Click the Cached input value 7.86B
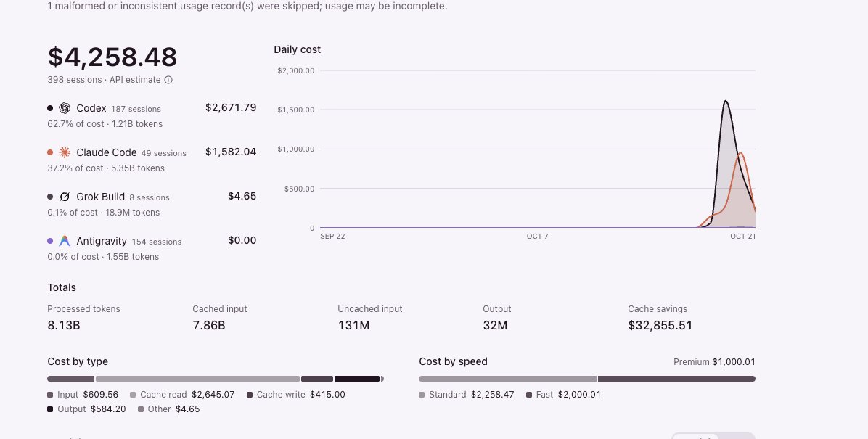Viewport: 868px width, 439px height. pos(209,326)
